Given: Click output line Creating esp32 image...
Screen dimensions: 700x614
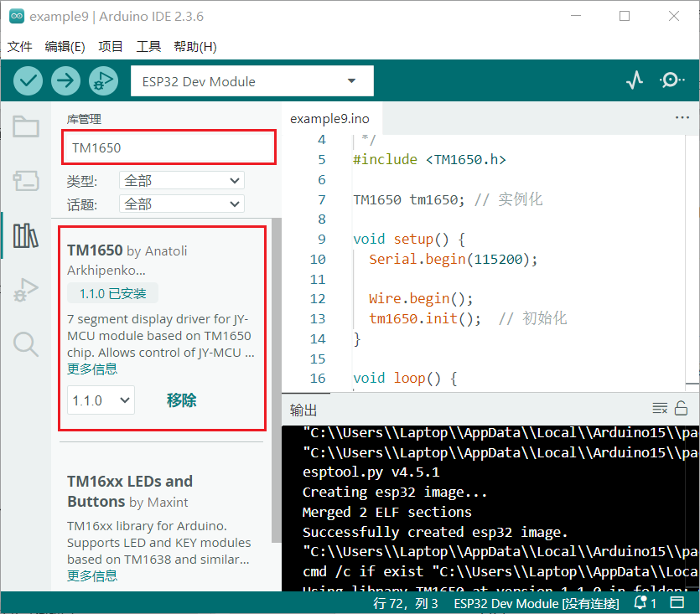Looking at the screenshot, I should click(x=395, y=493).
